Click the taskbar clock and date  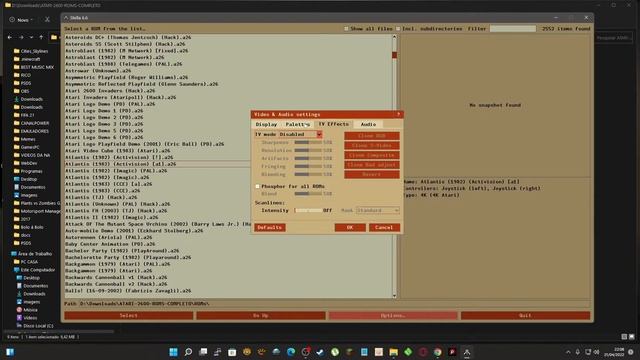pyautogui.click(x=614, y=352)
